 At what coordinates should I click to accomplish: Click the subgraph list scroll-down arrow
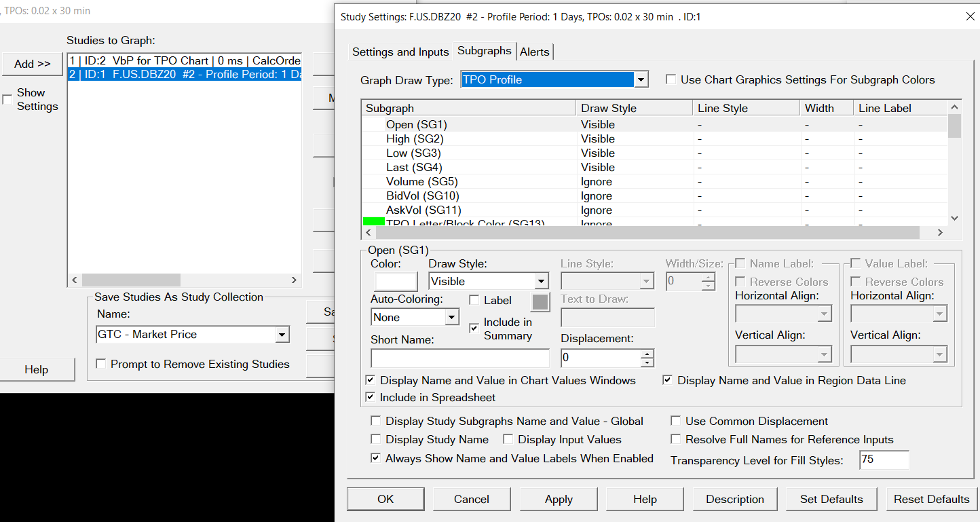[x=954, y=218]
